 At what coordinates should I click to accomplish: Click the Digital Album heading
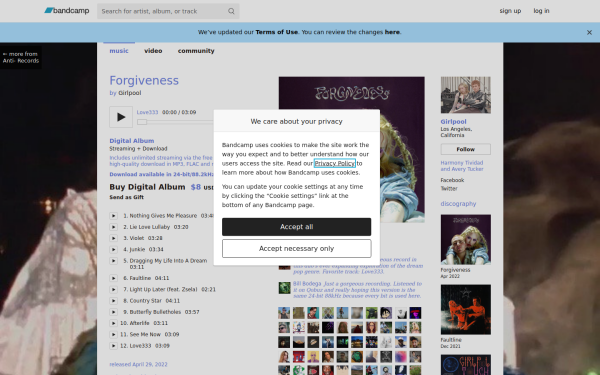pyautogui.click(x=132, y=141)
